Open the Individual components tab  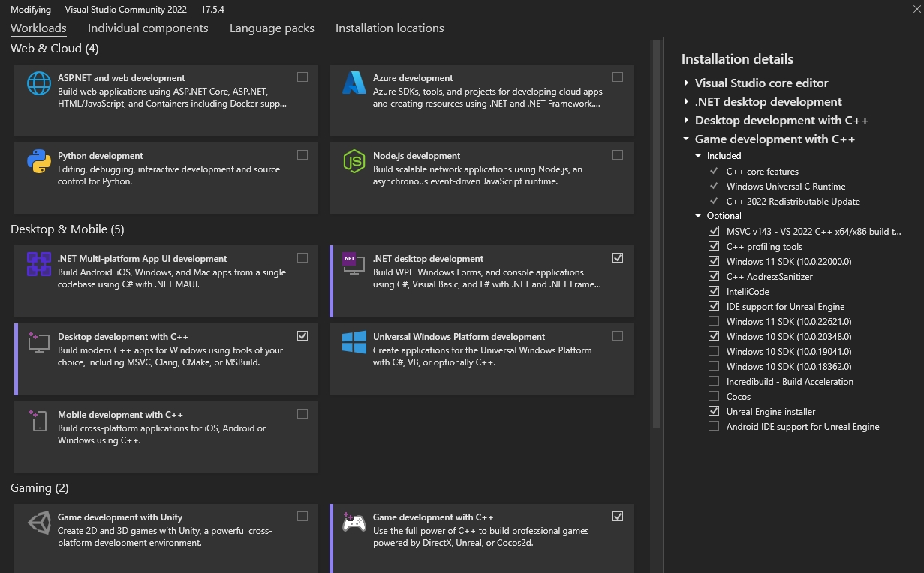(x=148, y=28)
